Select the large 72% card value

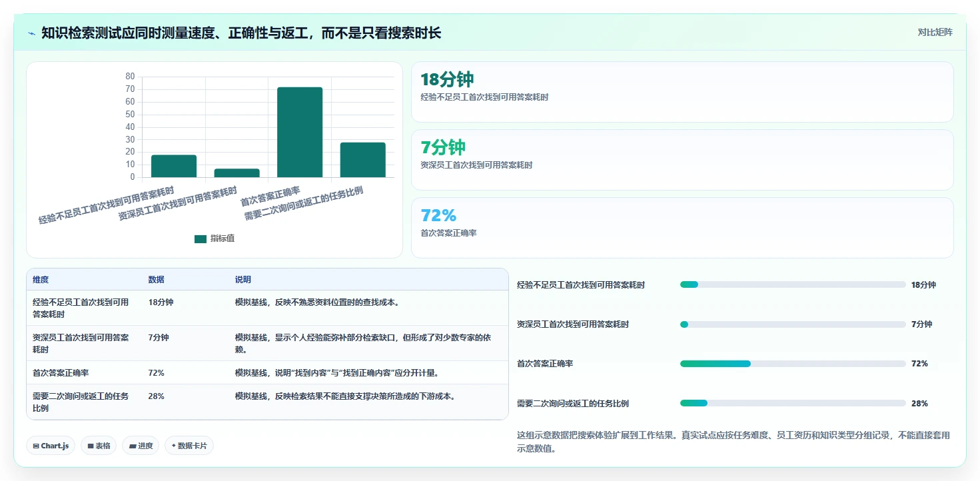pyautogui.click(x=438, y=215)
